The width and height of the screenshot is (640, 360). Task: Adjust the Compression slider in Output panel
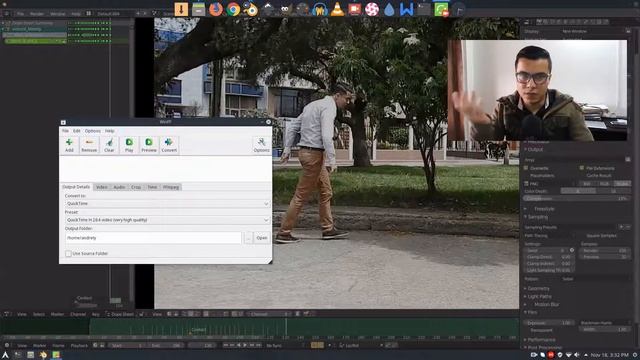[577, 198]
